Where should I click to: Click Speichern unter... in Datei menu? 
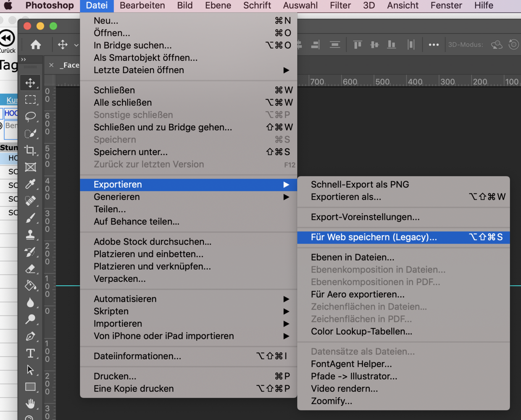(x=131, y=152)
